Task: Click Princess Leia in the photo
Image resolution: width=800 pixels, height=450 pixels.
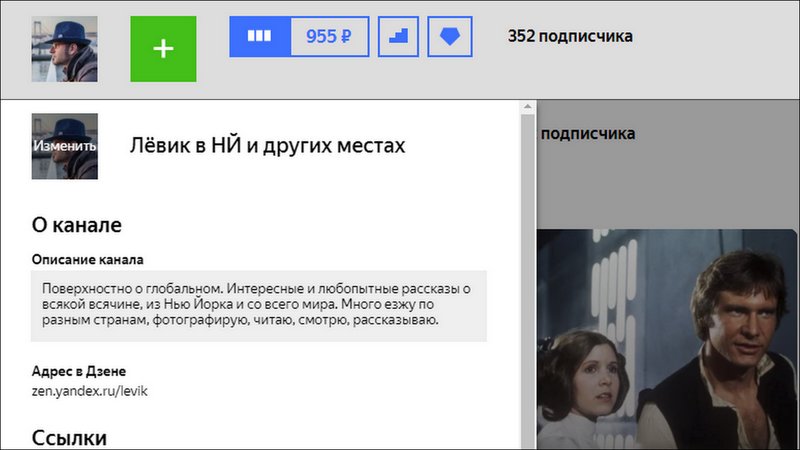Action: click(592, 380)
